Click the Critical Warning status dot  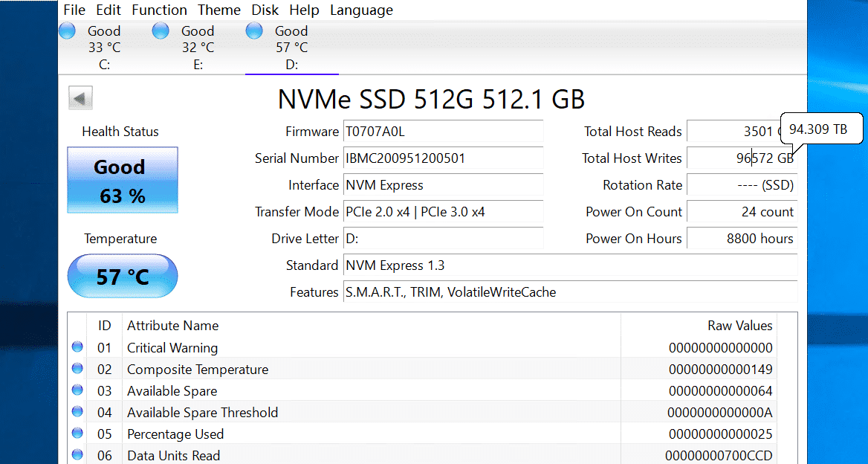click(x=77, y=347)
